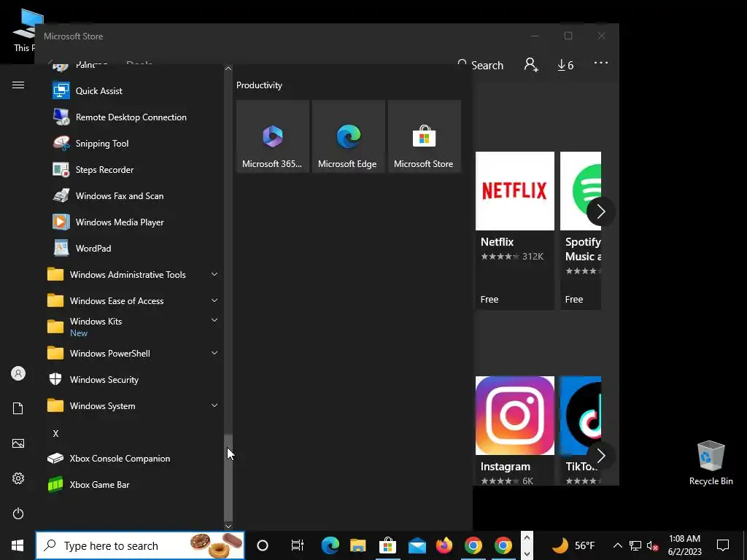Select the Recycle Bin on desktop

click(x=711, y=463)
